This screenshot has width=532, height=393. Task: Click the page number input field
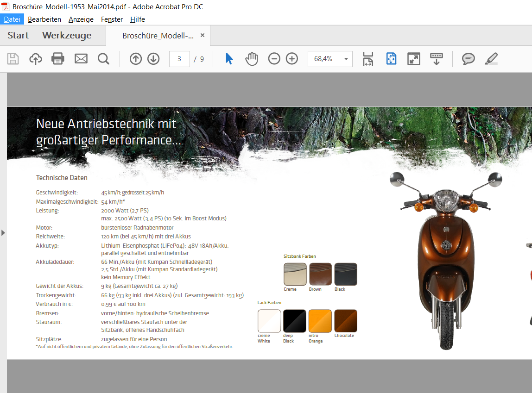[179, 59]
